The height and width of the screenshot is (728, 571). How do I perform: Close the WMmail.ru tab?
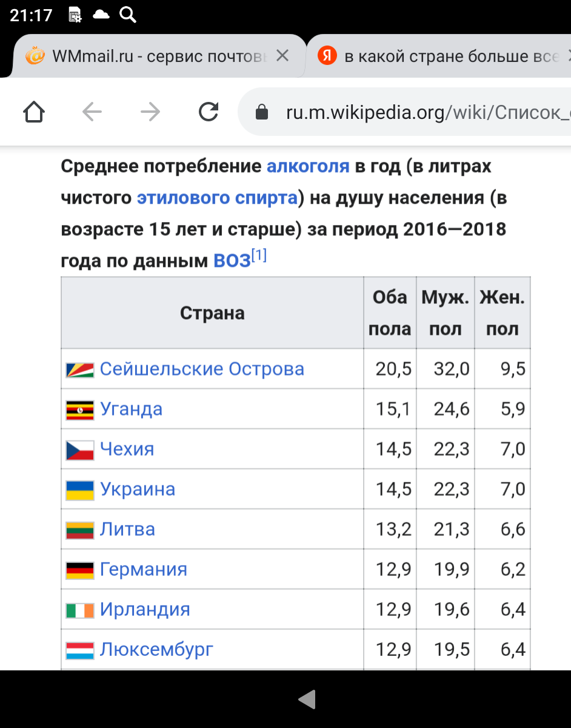(x=282, y=56)
